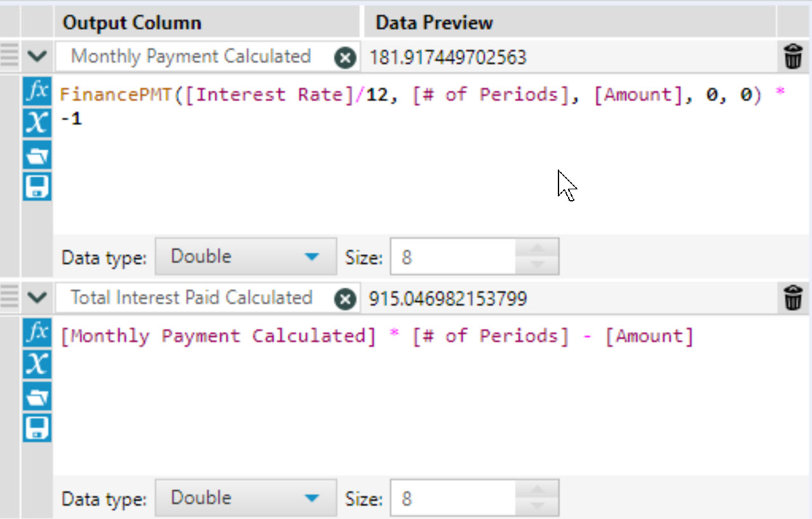Open the functions list for Monthly Payment expression

(x=36, y=91)
